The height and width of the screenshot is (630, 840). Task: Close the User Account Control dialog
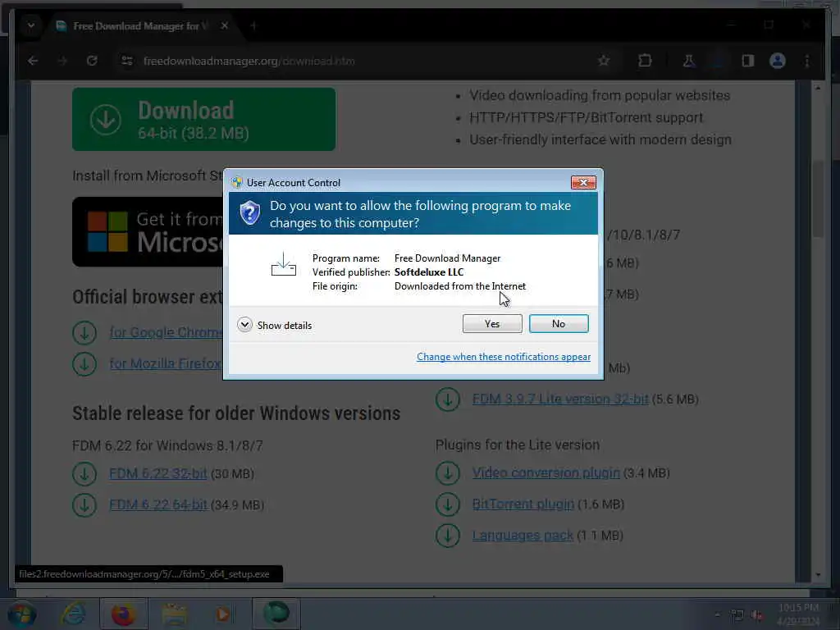(x=583, y=183)
